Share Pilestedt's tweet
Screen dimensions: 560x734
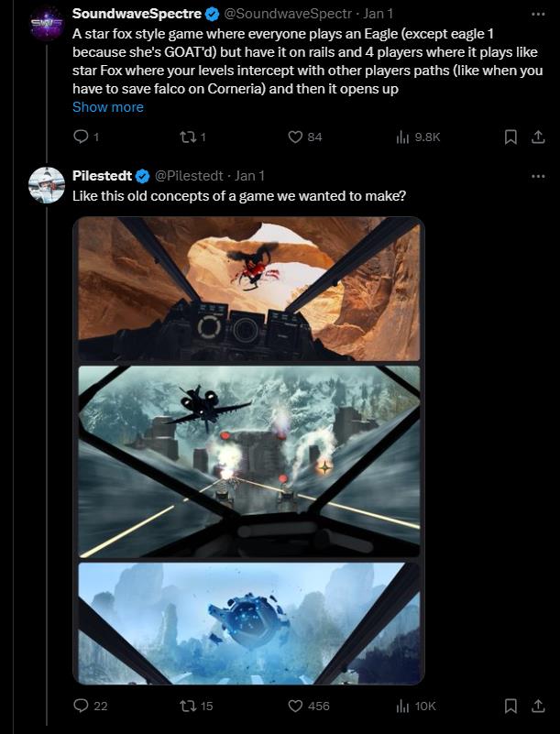(537, 706)
